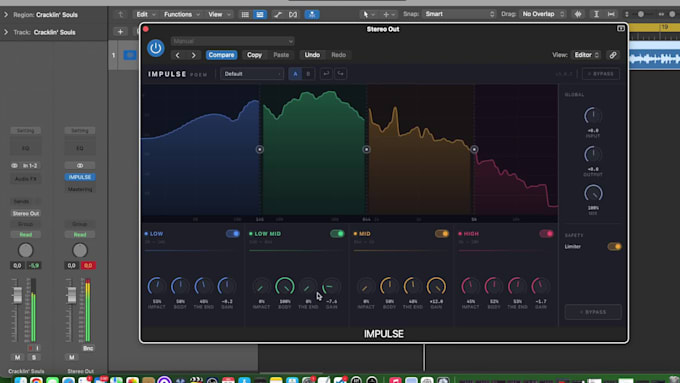Click the blue catch playhead icon
Screen dimensions: 680x383
point(312,14)
